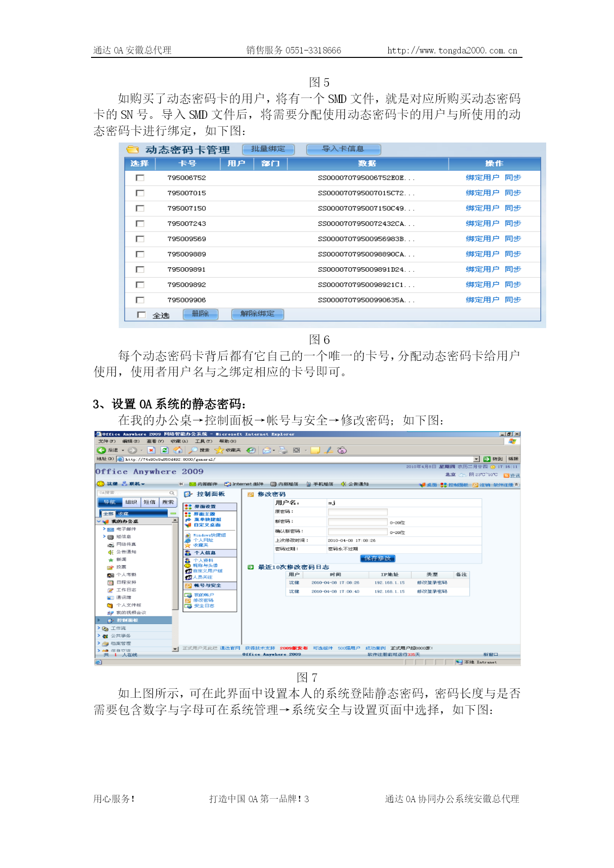Viewport: 614px width, 868px height.
Task: Click the 确认新密码 confirm password field
Action: (358, 531)
